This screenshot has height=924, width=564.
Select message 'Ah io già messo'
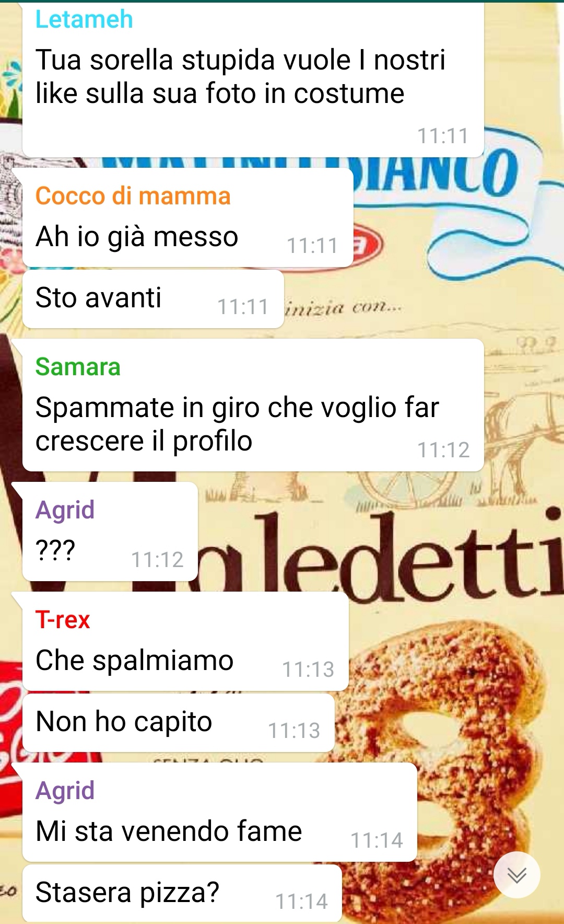[187, 217]
